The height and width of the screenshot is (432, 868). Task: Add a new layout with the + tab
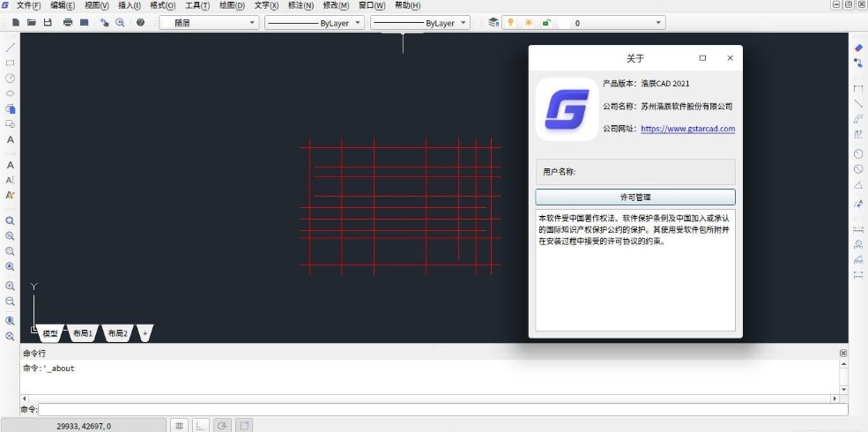145,333
